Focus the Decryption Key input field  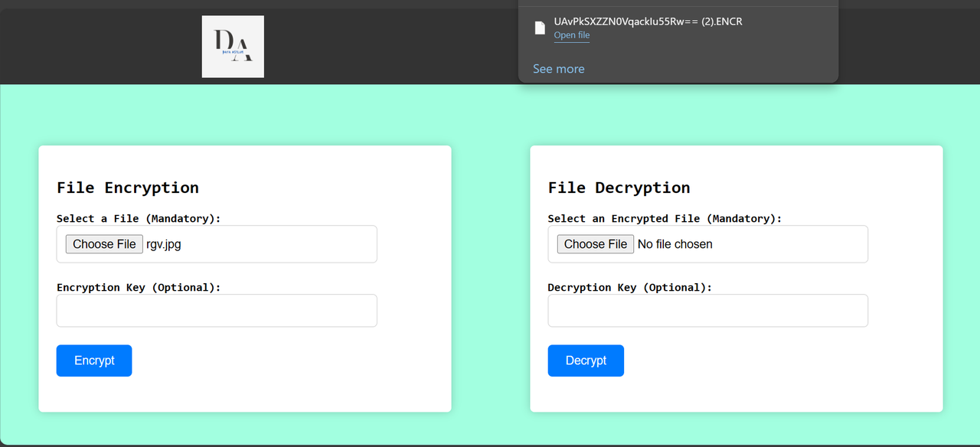click(x=708, y=311)
